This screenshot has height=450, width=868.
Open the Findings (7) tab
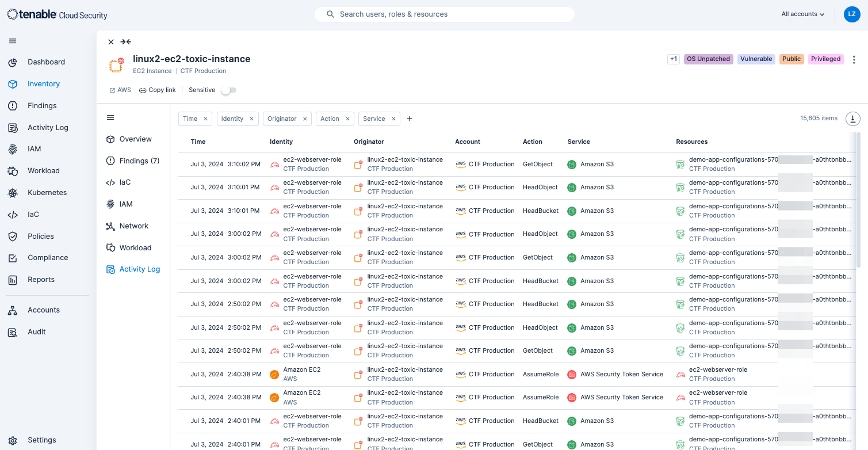click(x=139, y=161)
